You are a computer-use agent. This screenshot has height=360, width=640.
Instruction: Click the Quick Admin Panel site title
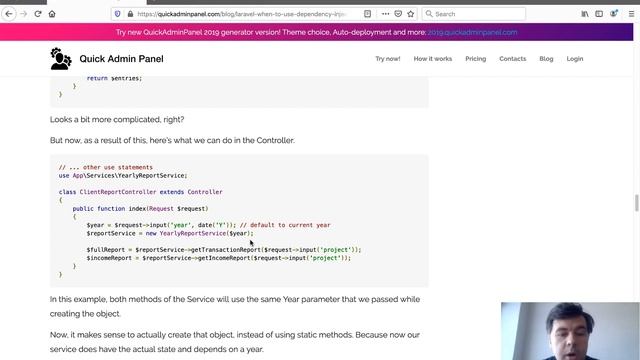pos(121,59)
